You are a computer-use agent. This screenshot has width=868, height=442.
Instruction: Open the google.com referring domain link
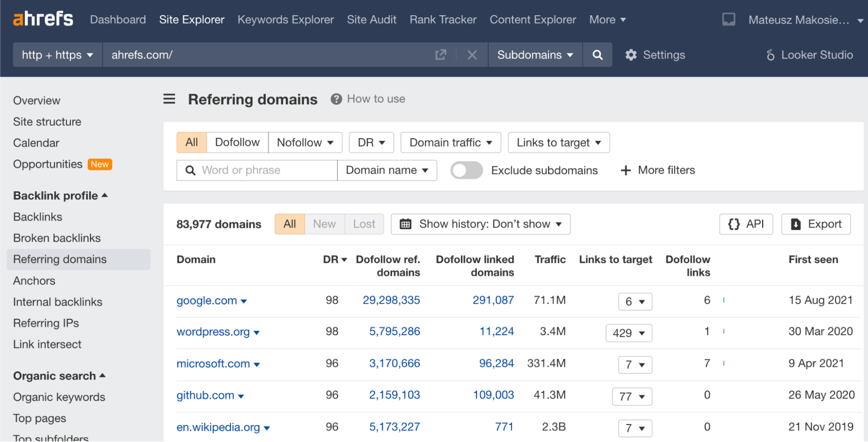[x=207, y=300]
